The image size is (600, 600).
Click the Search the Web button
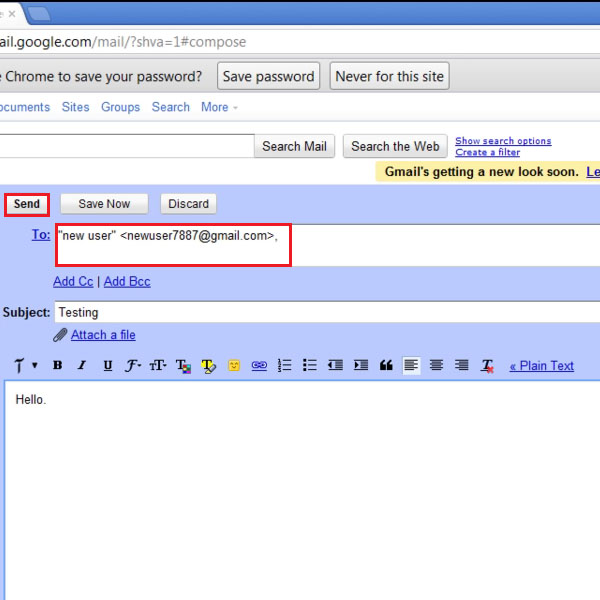pos(395,146)
